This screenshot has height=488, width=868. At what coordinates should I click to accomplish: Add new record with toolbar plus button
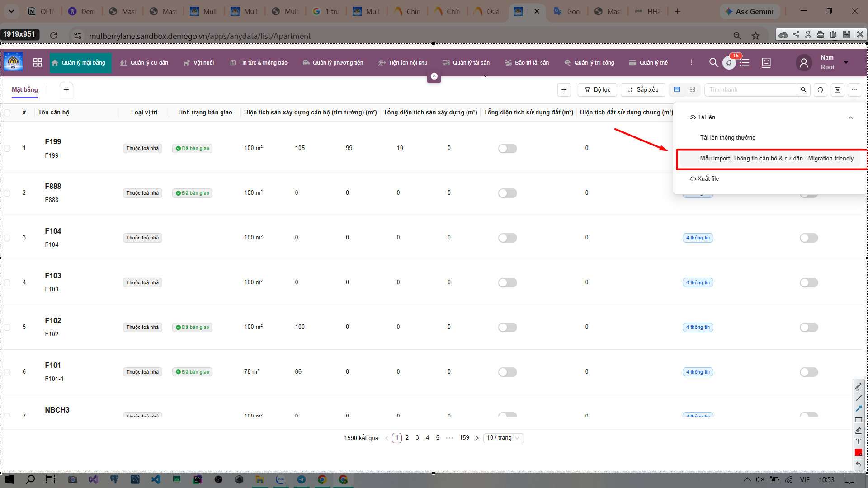[x=564, y=89]
